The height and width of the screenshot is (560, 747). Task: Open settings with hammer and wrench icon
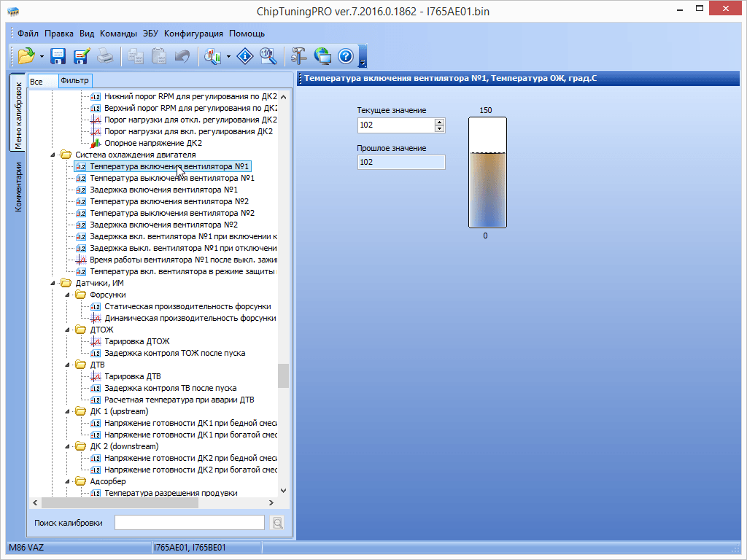[x=299, y=55]
